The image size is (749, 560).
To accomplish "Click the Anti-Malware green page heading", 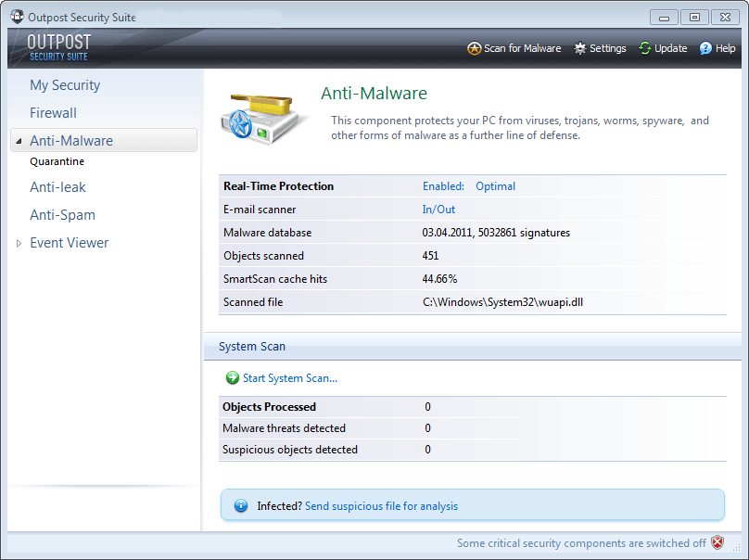I will tap(374, 93).
